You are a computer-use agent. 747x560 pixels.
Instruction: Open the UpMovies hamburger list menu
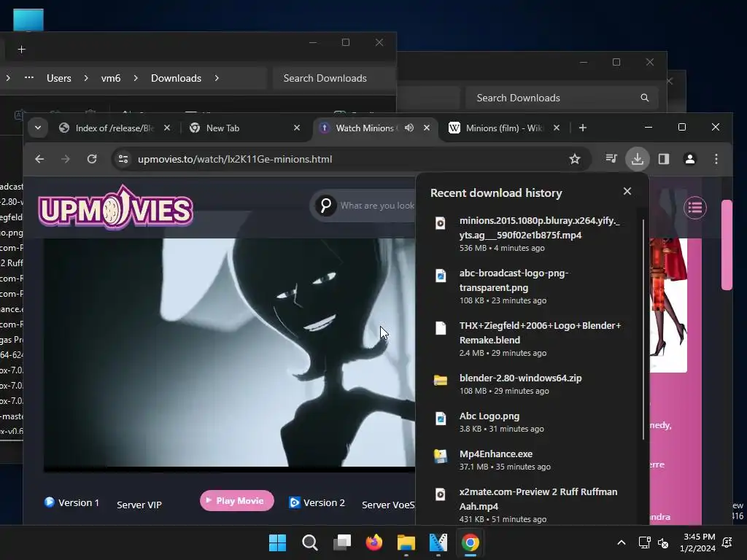pyautogui.click(x=695, y=208)
